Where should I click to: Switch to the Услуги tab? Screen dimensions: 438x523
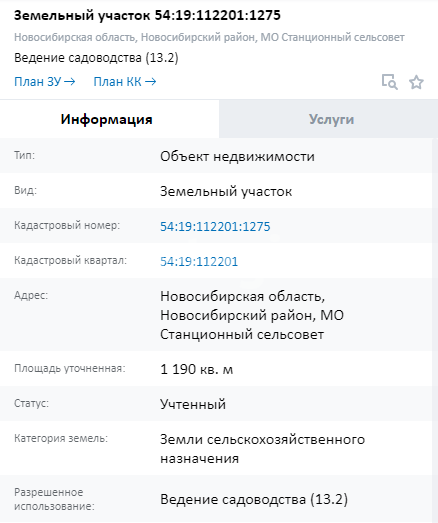coord(331,119)
